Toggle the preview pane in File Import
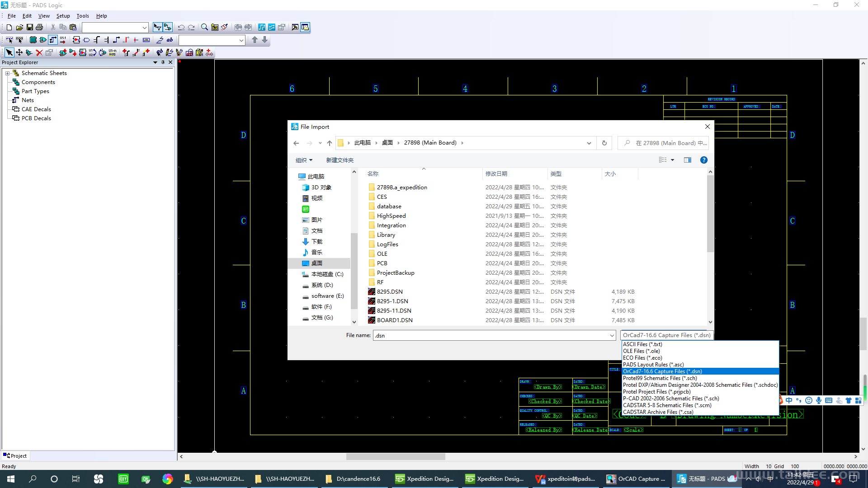The image size is (868, 488). pyautogui.click(x=688, y=160)
